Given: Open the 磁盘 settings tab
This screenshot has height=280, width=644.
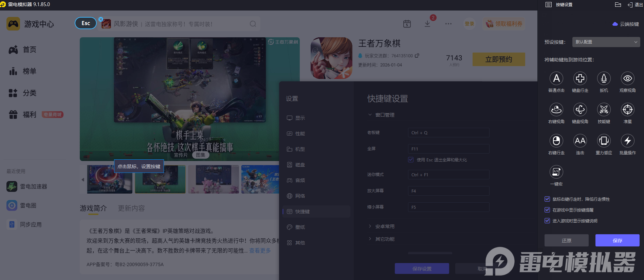Looking at the screenshot, I should pos(316,165).
